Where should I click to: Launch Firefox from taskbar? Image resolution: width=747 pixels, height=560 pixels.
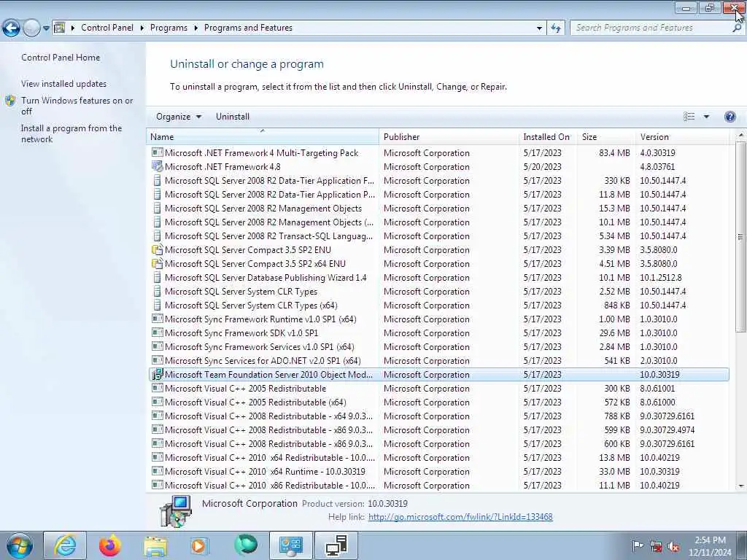pos(110,545)
